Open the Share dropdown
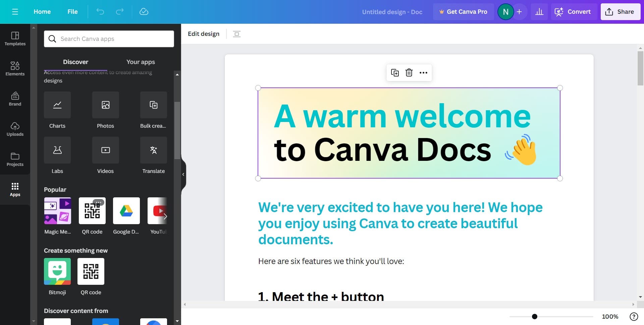The width and height of the screenshot is (644, 325). point(620,12)
